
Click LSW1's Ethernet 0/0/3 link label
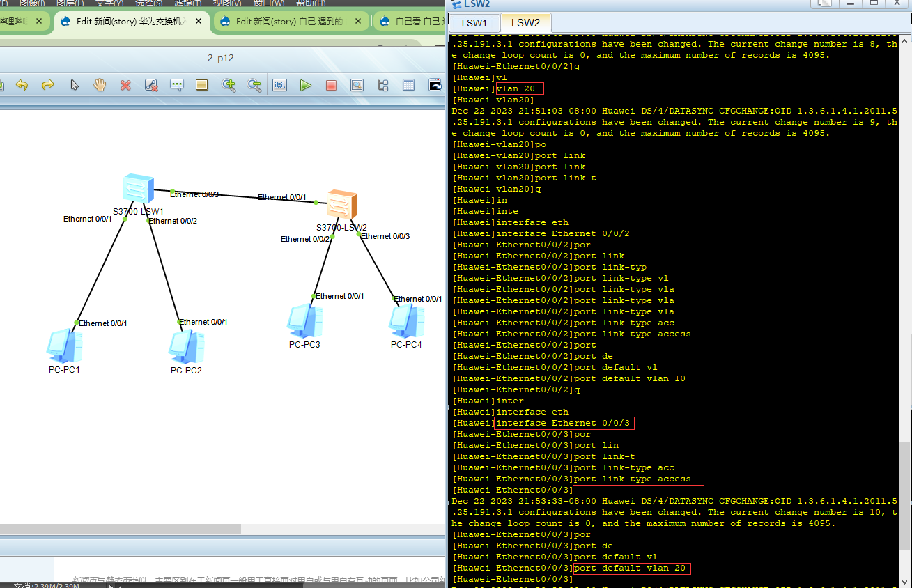[x=194, y=194]
